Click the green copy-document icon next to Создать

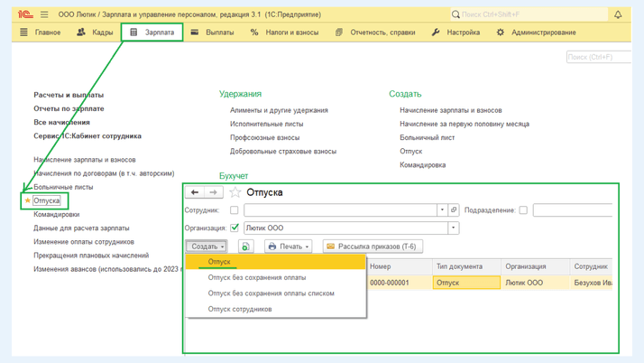(x=245, y=247)
